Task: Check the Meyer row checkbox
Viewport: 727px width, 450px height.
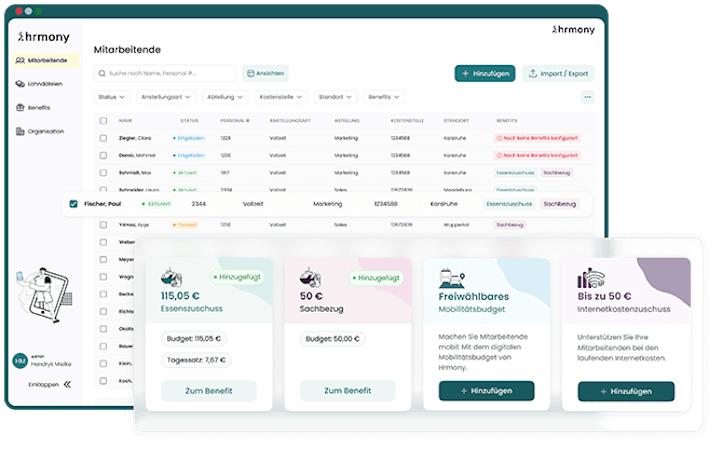Action: pyautogui.click(x=103, y=260)
